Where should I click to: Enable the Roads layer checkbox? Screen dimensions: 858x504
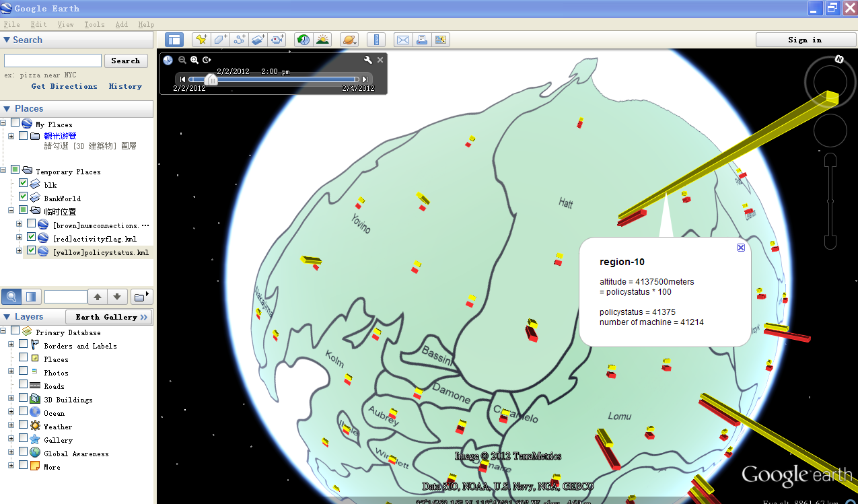point(24,384)
